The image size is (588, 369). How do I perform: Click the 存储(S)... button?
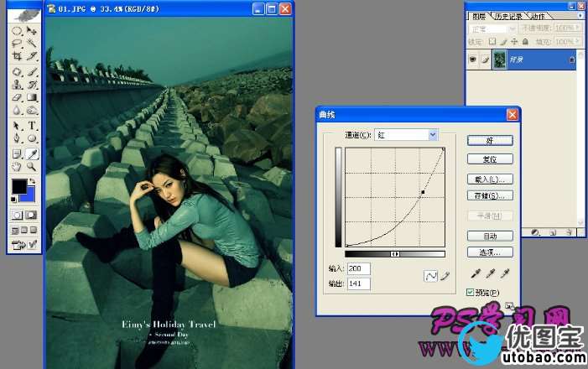(490, 195)
